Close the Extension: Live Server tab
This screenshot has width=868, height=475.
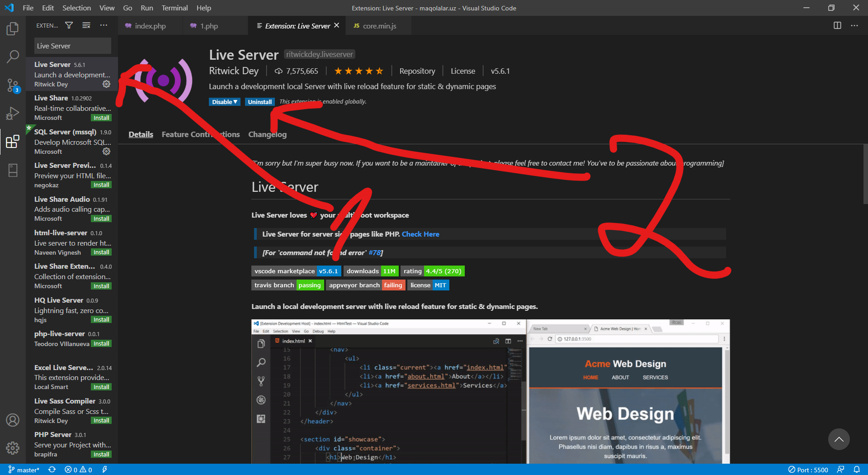pos(336,25)
